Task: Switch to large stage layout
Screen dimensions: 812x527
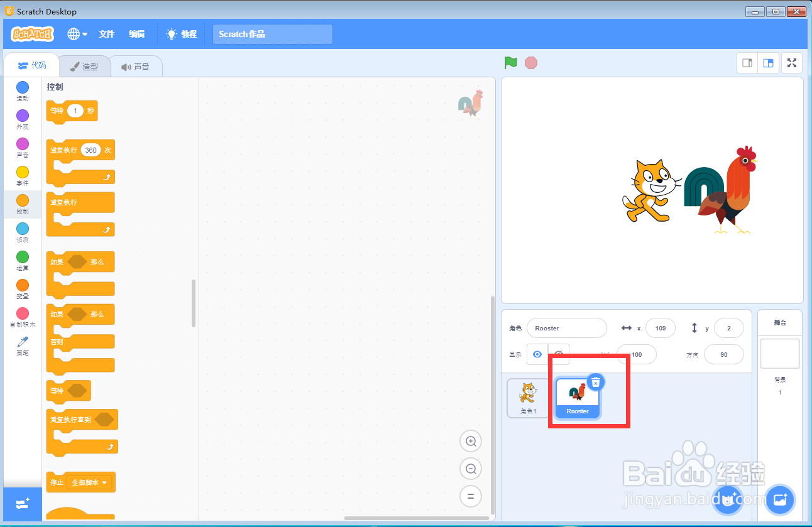Action: coord(768,63)
